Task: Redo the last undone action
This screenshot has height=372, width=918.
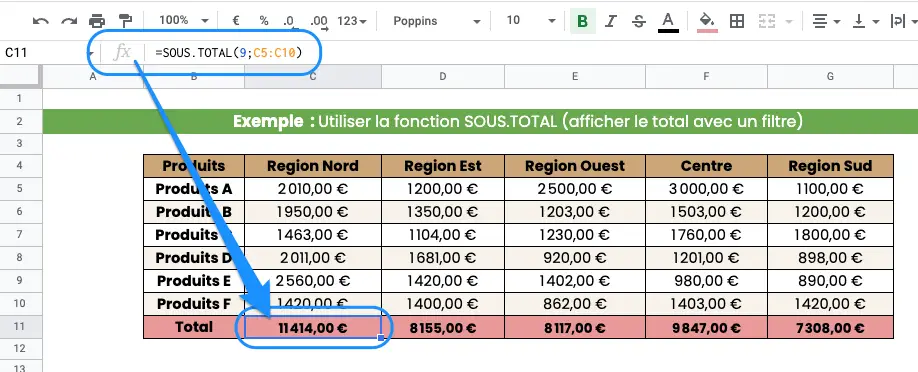Action: click(69, 21)
